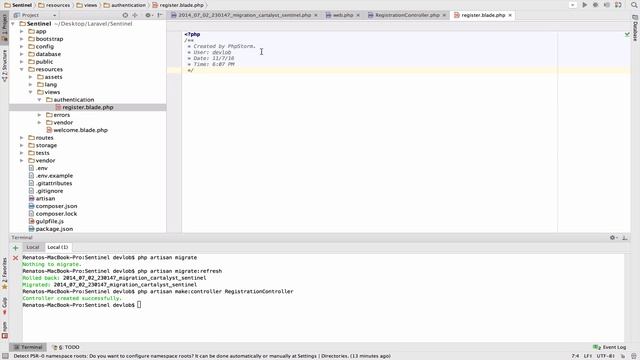Screen dimensions: 640x360
Task: Click UTF-8 encoding in status bar
Action: point(606,356)
